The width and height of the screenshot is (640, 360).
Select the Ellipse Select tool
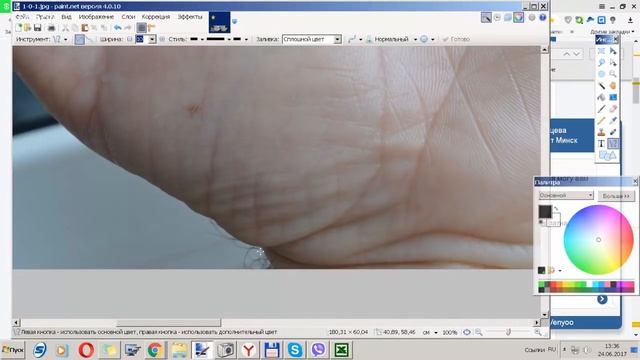601,74
